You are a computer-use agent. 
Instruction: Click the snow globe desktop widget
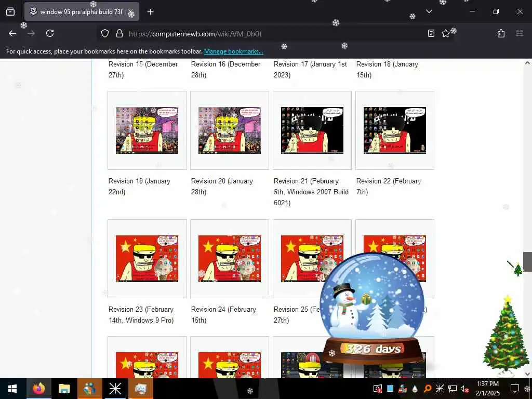click(x=372, y=309)
